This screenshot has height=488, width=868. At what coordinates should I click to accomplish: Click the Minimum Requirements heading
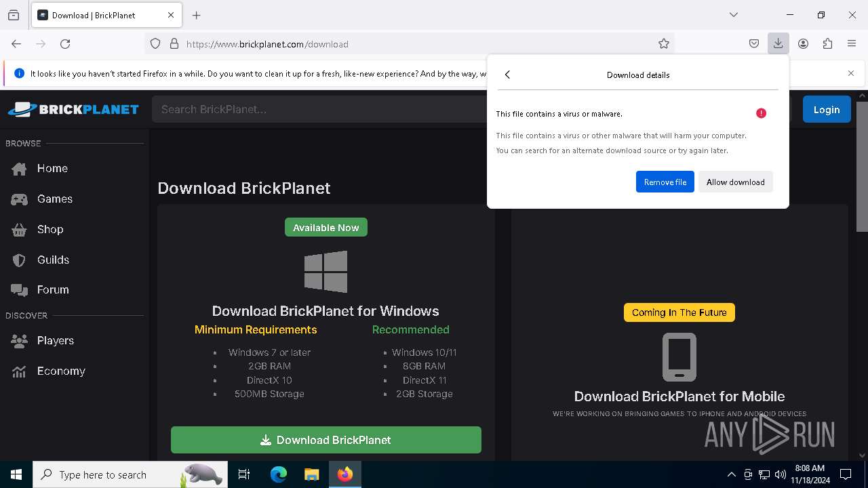[256, 329]
